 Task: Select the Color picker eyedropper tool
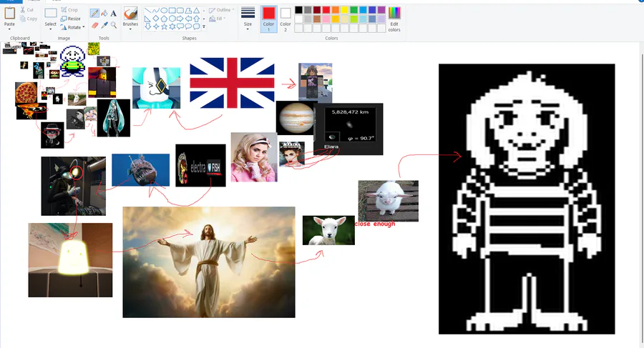coord(104,26)
